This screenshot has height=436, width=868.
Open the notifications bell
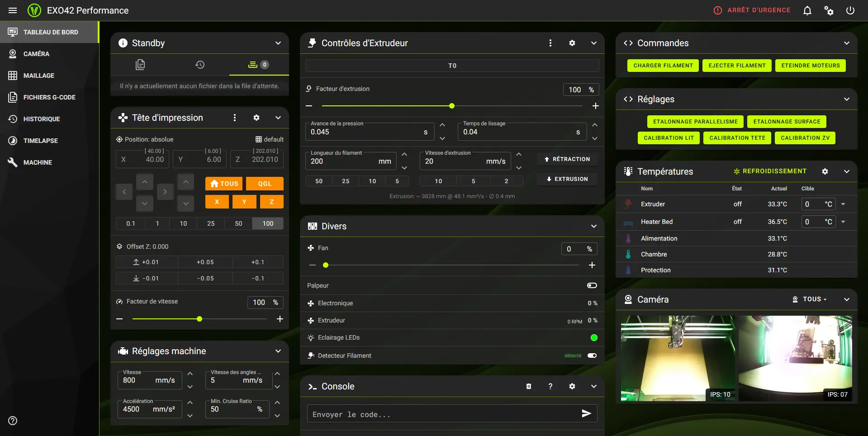pos(807,10)
